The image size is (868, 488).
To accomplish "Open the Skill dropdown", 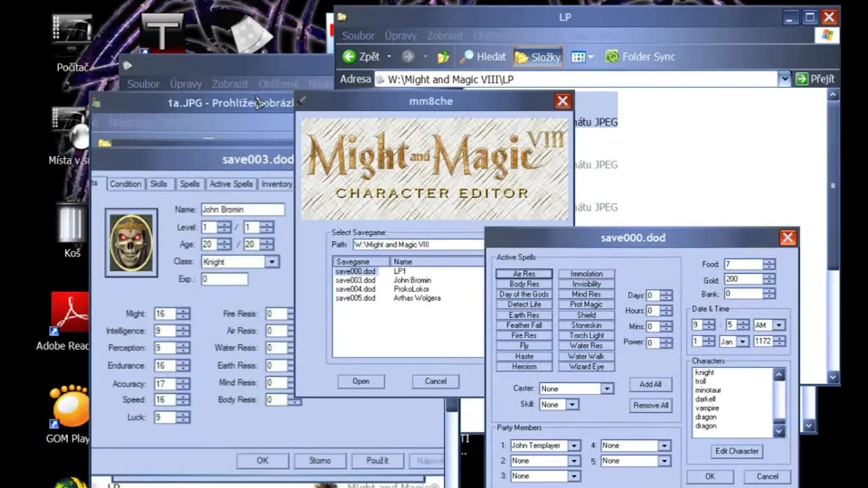I will 572,405.
